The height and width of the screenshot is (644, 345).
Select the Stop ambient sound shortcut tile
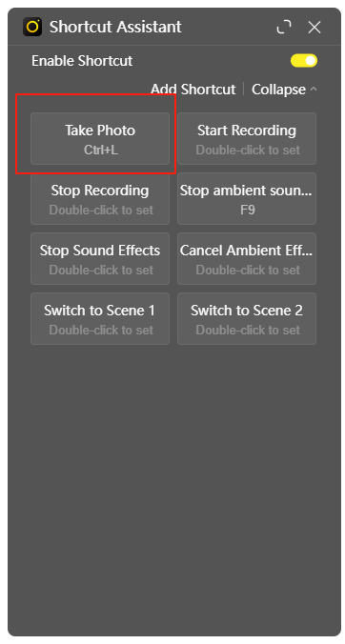(x=247, y=199)
